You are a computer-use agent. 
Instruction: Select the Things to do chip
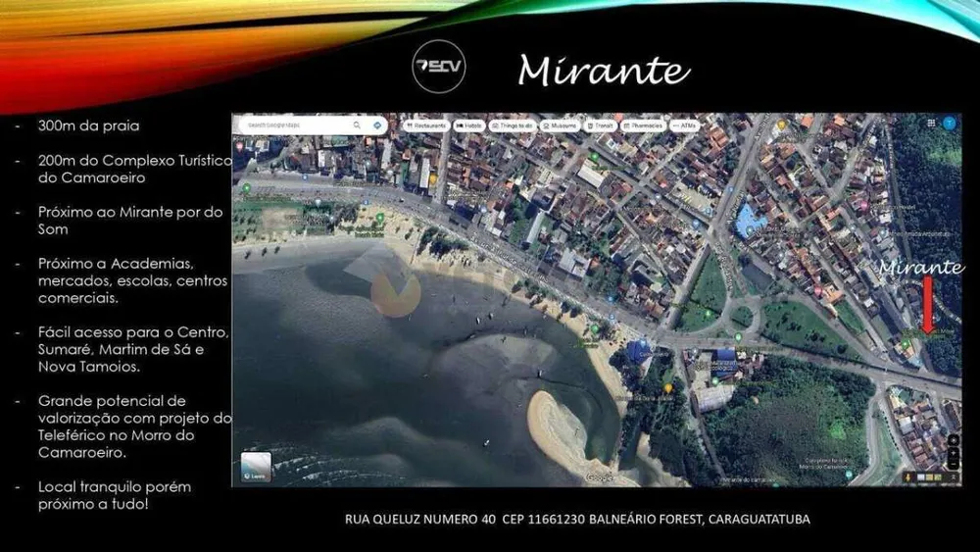tap(513, 125)
